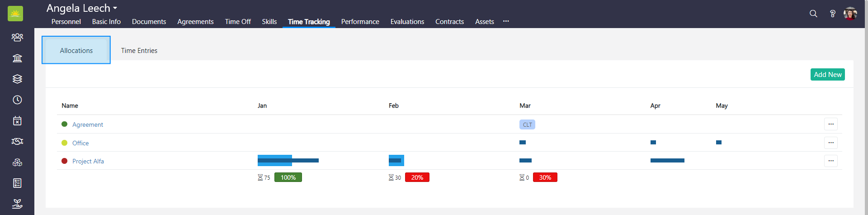Viewport: 868px width, 215px height.
Task: Click the Add New button
Action: click(827, 75)
